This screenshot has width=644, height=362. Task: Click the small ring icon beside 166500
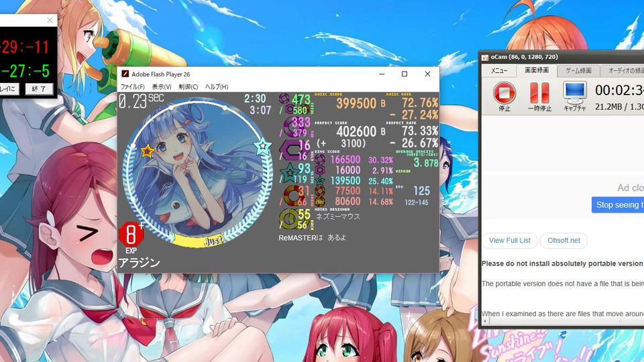pyautogui.click(x=320, y=160)
